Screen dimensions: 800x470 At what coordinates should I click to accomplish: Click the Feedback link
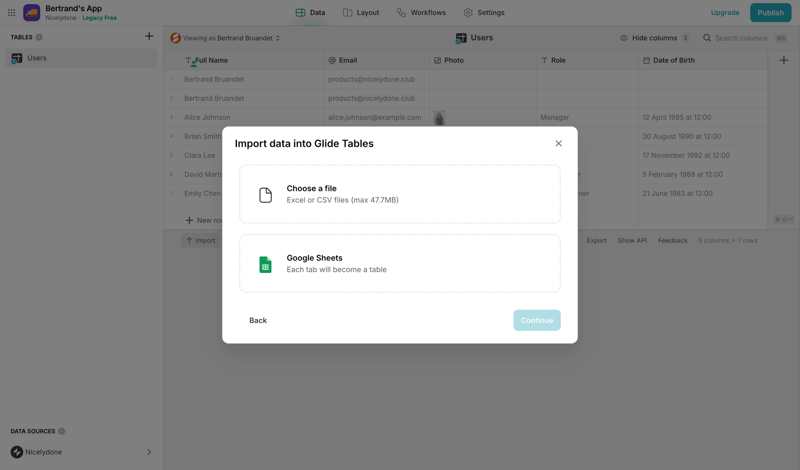click(x=672, y=240)
